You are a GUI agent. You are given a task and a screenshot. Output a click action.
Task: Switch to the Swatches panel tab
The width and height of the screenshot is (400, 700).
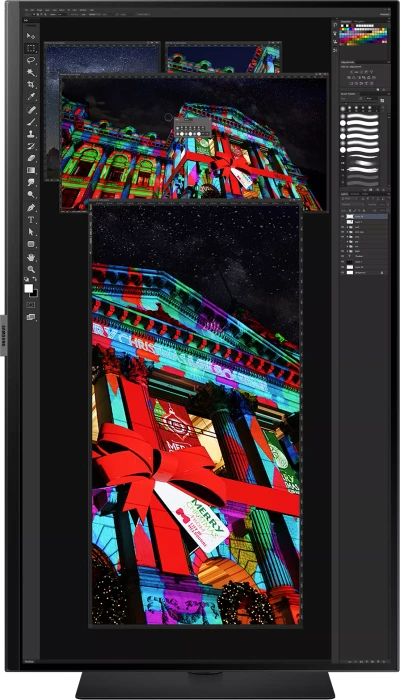(x=346, y=21)
